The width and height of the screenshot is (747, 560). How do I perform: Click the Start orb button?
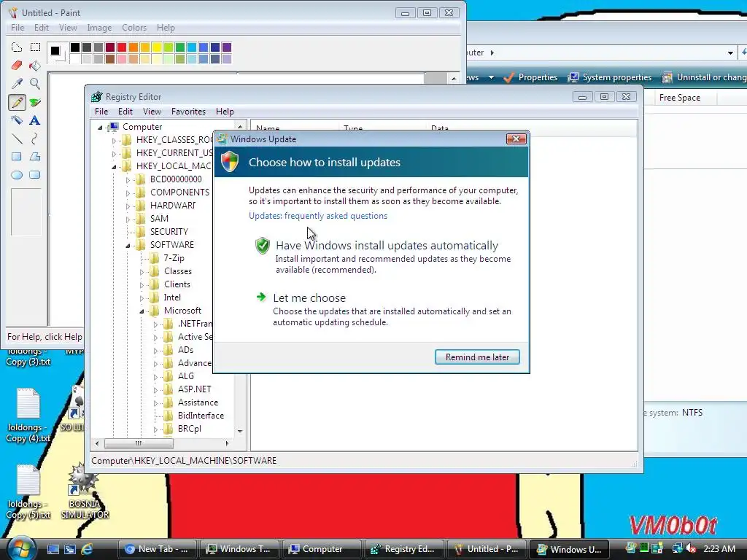(x=21, y=548)
